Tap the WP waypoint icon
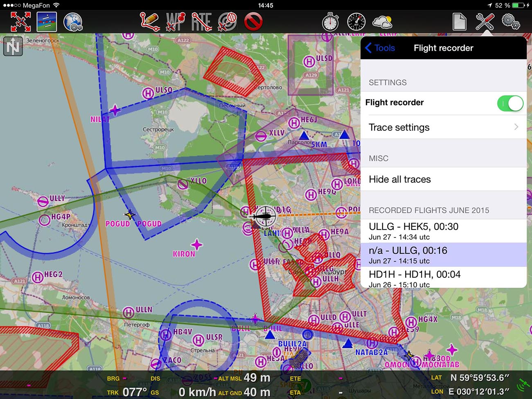532x399 pixels. [176, 22]
